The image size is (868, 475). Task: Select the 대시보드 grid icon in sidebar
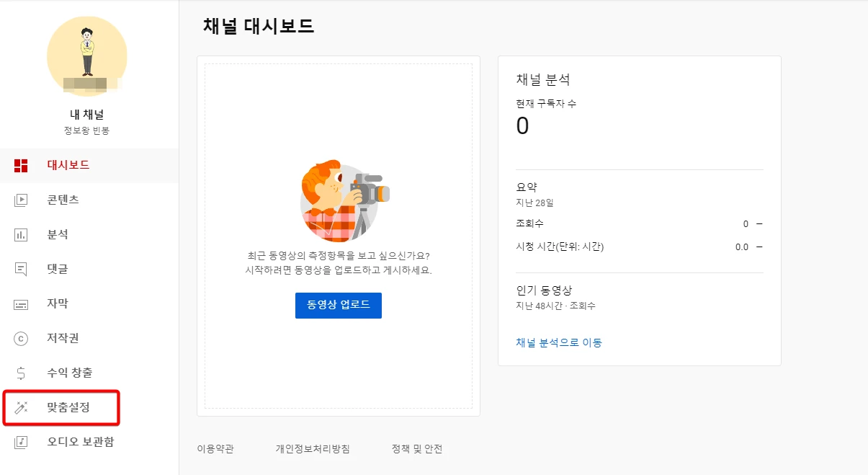click(x=22, y=164)
